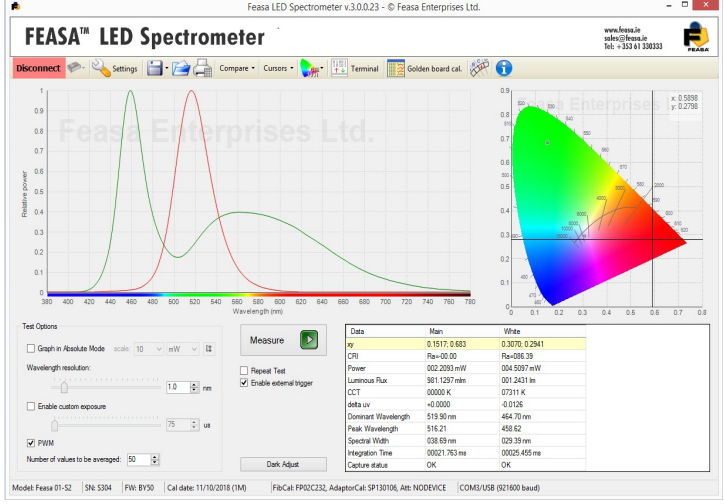Check the Repeat Test option
The height and width of the screenshot is (504, 724).
pos(246,370)
